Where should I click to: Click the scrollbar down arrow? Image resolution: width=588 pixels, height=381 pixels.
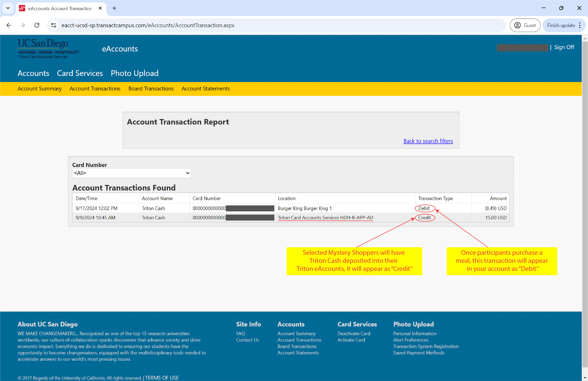pos(585,378)
